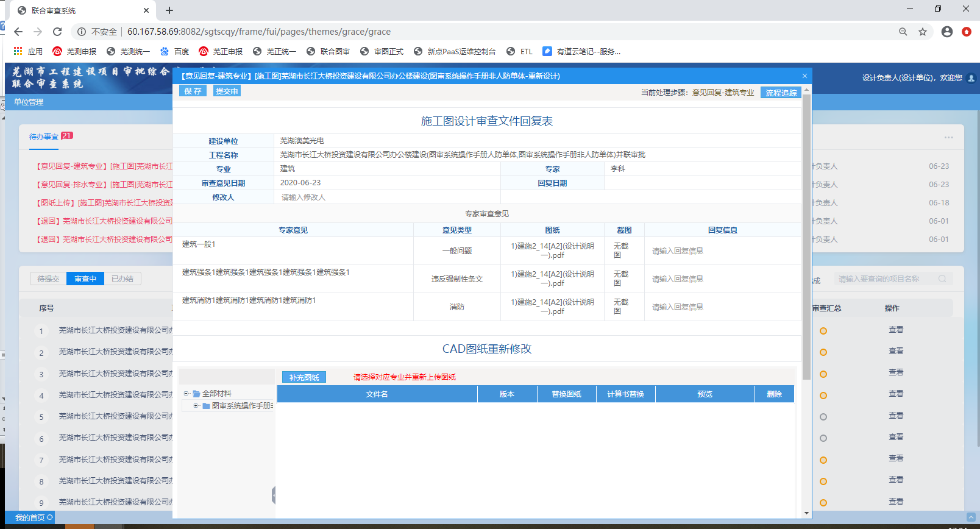Reload the page with the browser refresh icon

57,32
